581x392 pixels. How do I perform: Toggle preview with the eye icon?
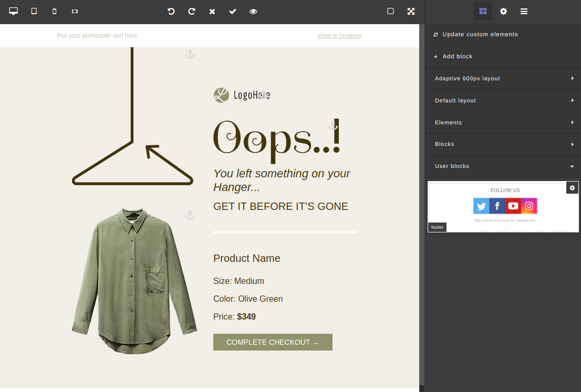coord(253,12)
